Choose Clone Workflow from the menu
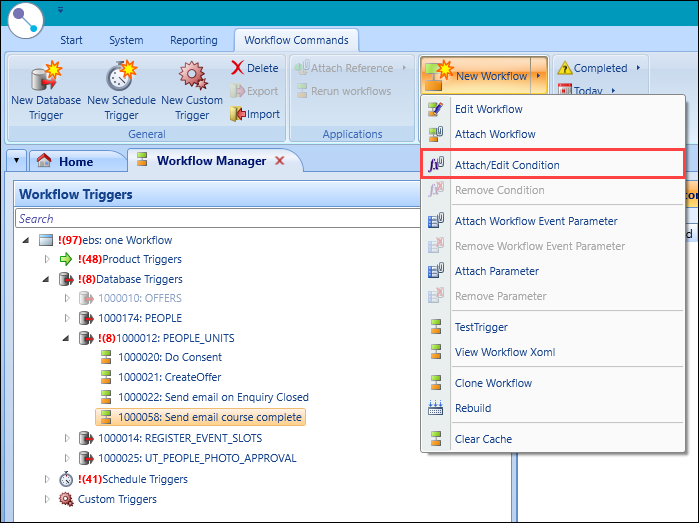The width and height of the screenshot is (699, 523). (x=493, y=383)
